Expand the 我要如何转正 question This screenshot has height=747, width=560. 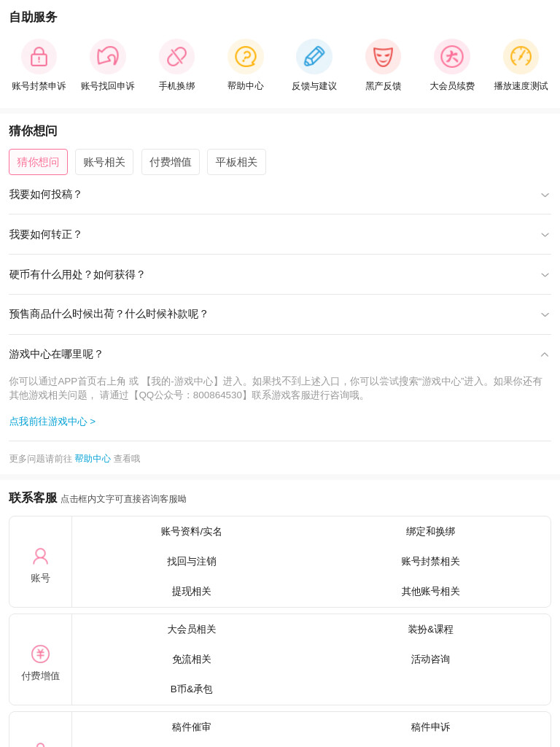pyautogui.click(x=280, y=234)
